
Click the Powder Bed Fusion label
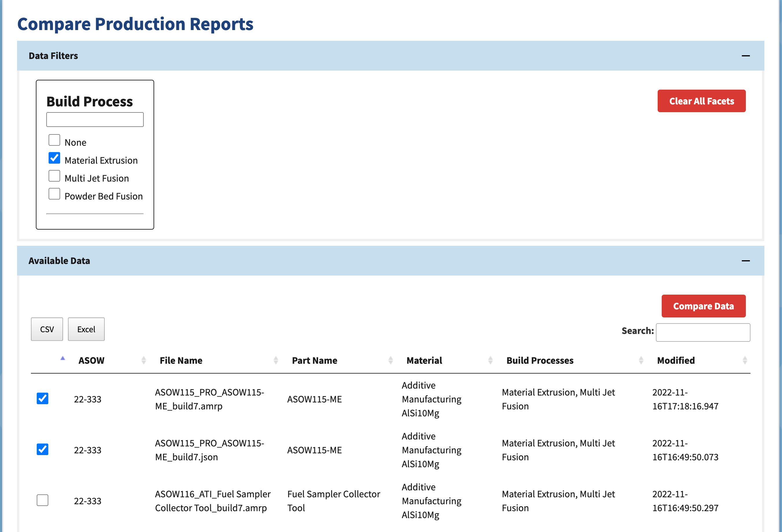(104, 196)
